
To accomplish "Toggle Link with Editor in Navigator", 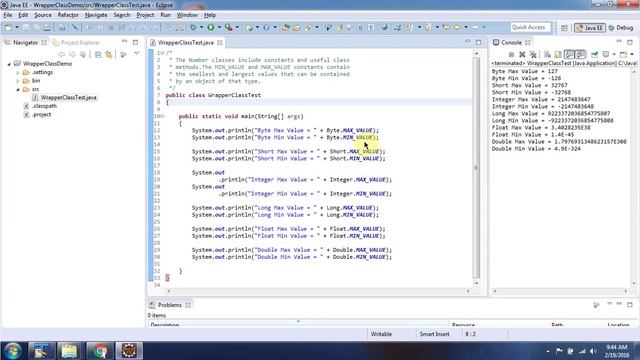I will pyautogui.click(x=109, y=54).
